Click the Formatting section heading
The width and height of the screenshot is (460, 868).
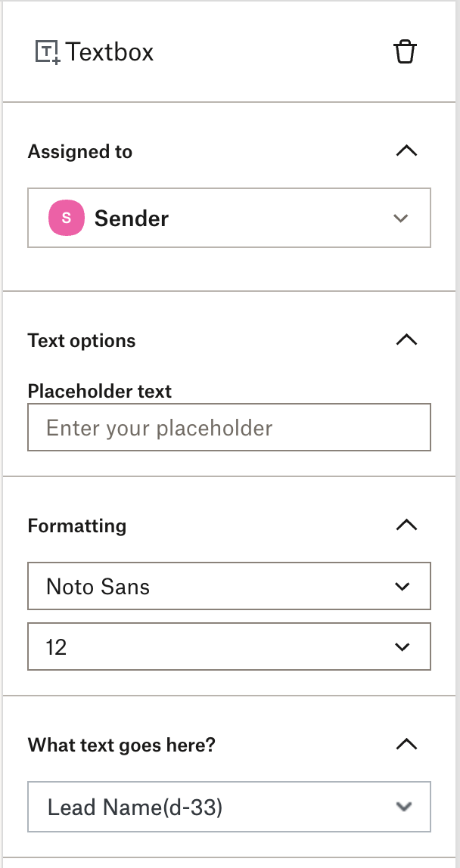point(77,525)
